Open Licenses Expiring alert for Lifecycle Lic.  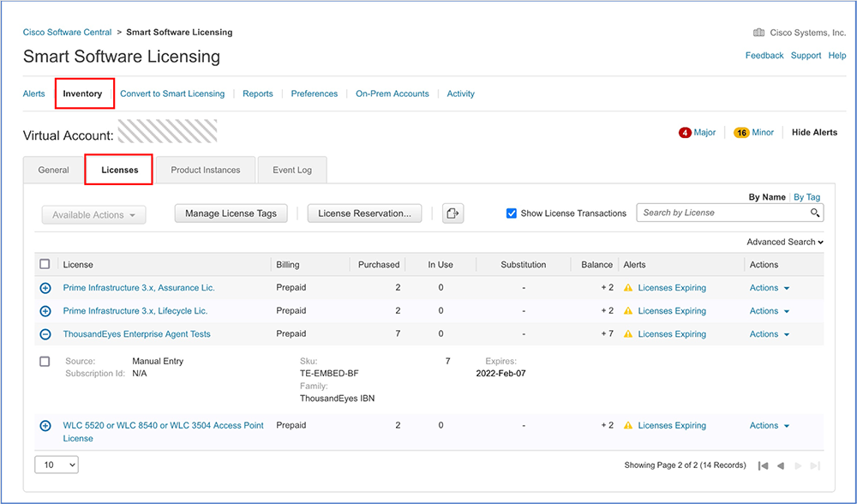[x=672, y=311]
